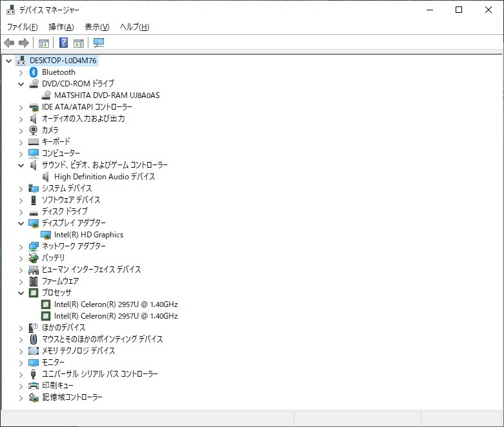Open the 操作(A) menu
The image size is (504, 427).
61,27
